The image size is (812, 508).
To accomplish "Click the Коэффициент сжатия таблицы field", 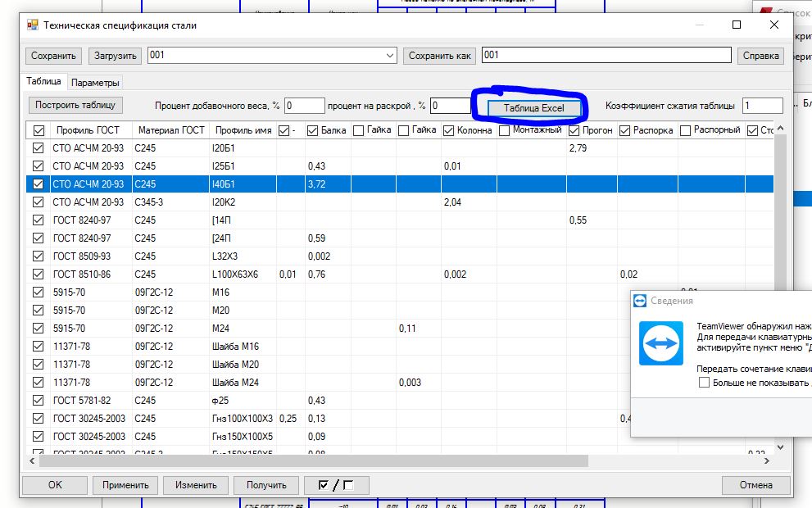I will (762, 106).
